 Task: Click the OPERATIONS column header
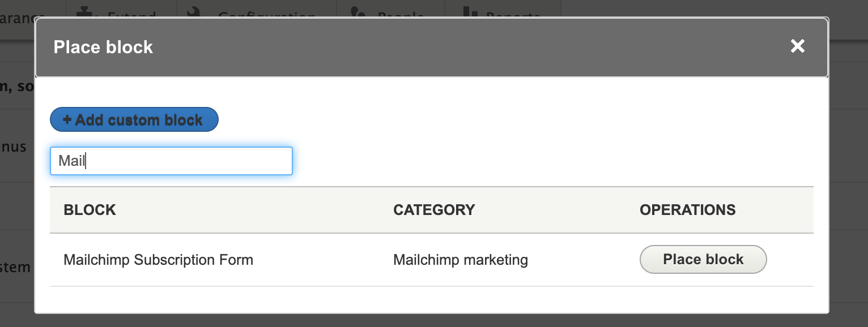(x=687, y=210)
